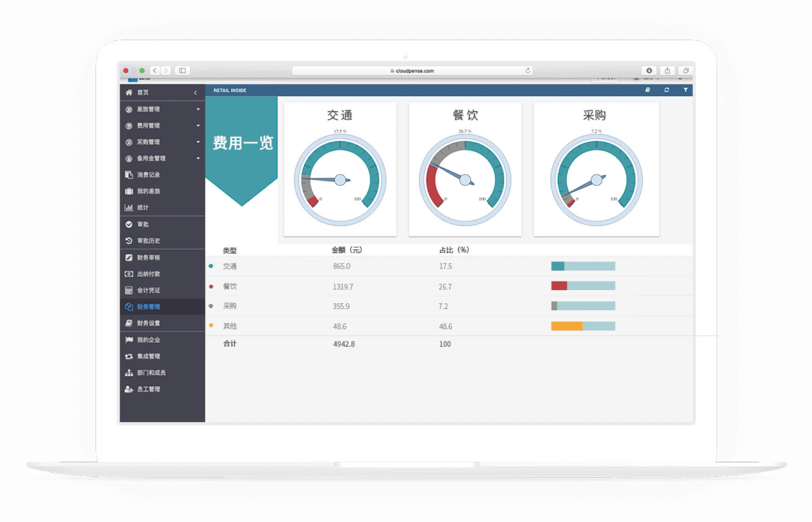The width and height of the screenshot is (812, 522).
Task: Select the 餐饮 row label
Action: [x=230, y=286]
